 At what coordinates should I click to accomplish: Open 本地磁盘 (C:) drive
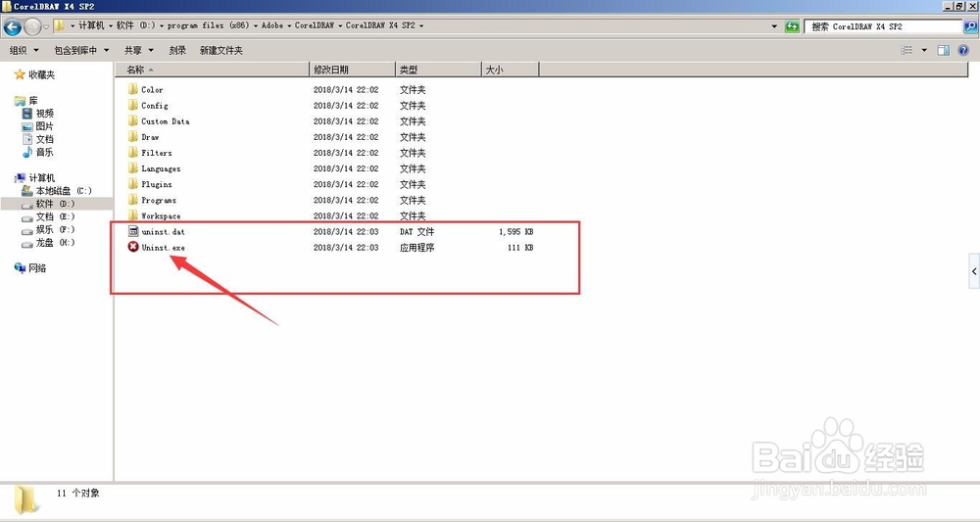(x=57, y=190)
